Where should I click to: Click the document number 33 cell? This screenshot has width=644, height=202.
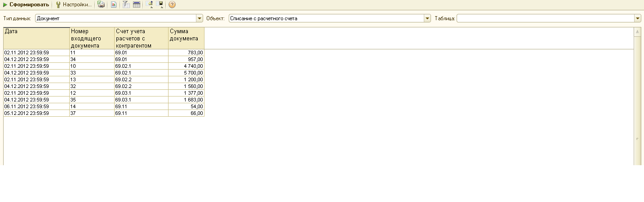click(92, 73)
